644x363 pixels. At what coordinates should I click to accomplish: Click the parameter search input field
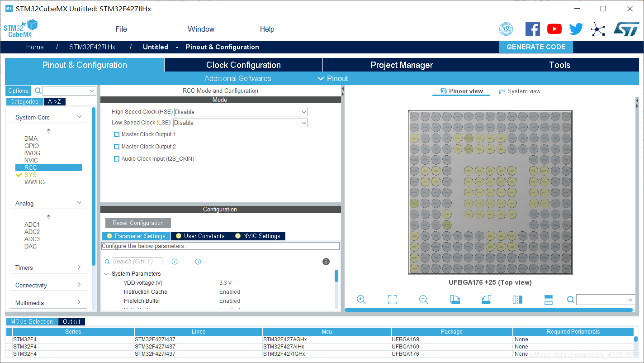pos(137,261)
